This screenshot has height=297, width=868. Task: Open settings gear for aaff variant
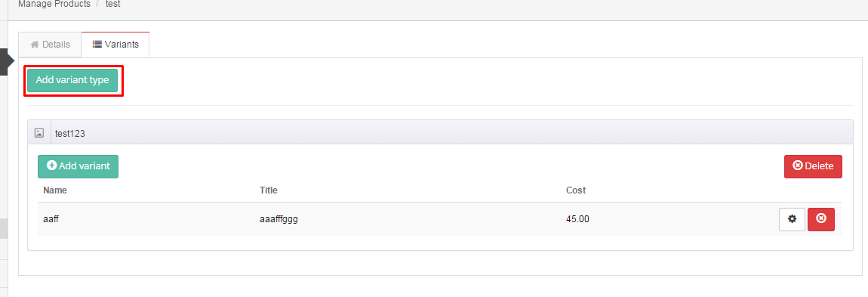pos(792,219)
